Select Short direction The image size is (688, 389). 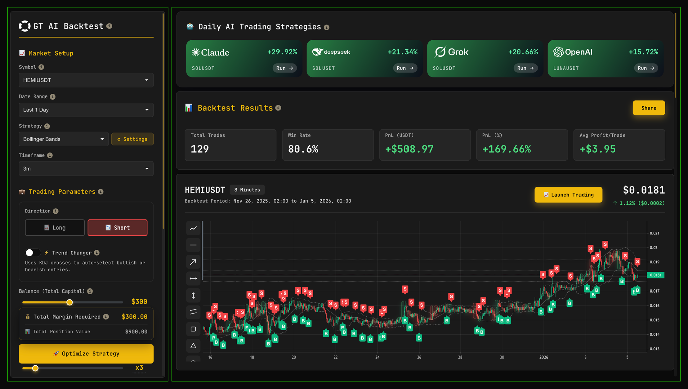(x=118, y=228)
